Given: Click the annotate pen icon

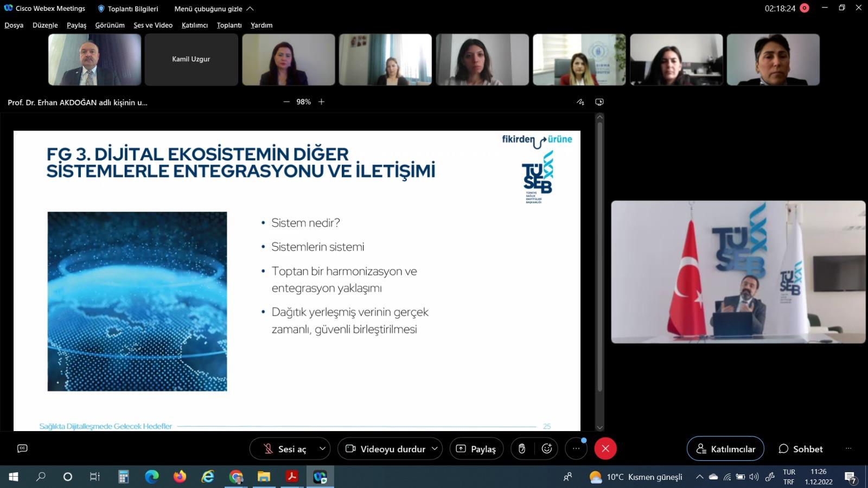Looking at the screenshot, I should pyautogui.click(x=580, y=102).
